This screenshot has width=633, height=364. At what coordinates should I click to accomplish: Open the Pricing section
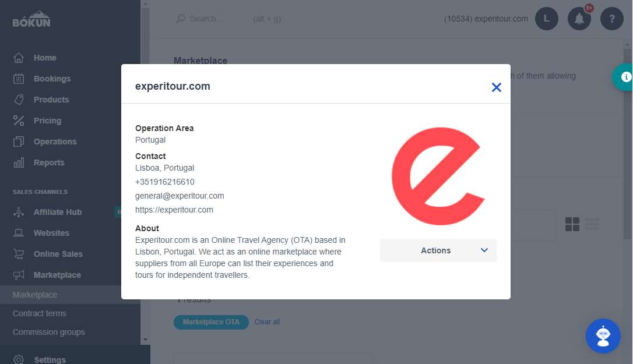coord(47,121)
